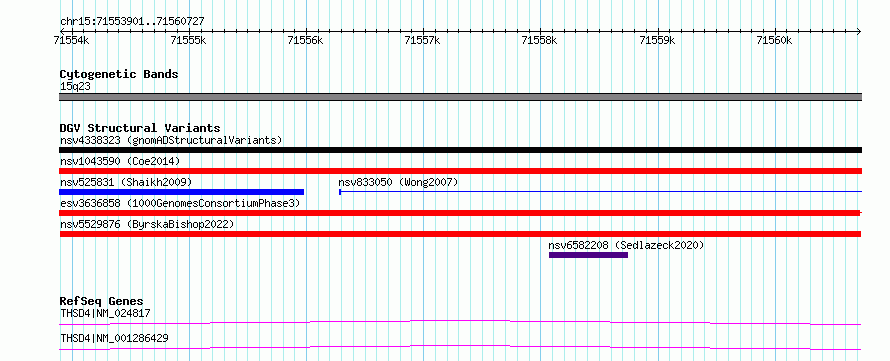
Task: Select the red nsv1043590 Coe2014 bar
Action: point(460,171)
